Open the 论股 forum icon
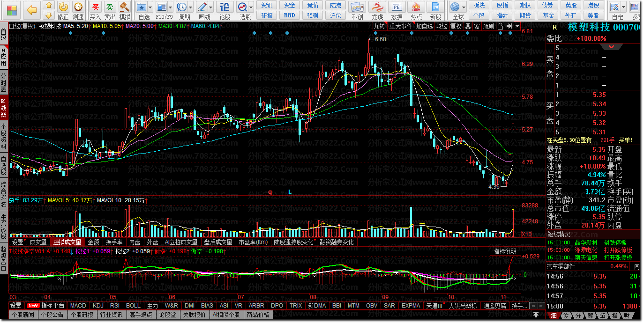 coord(225,7)
